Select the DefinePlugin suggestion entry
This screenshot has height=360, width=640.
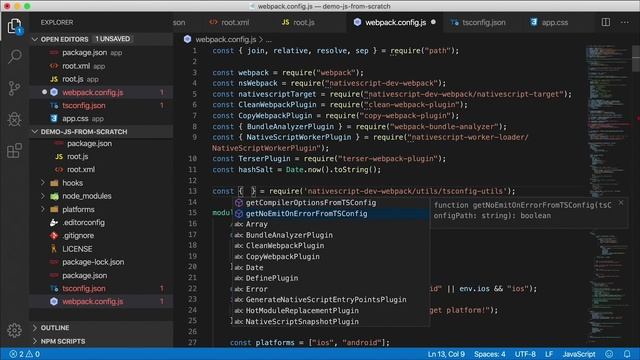click(x=331, y=278)
